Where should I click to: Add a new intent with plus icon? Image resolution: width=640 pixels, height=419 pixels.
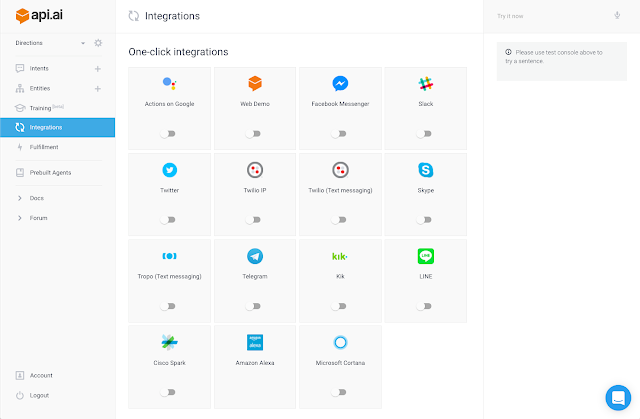pos(98,69)
